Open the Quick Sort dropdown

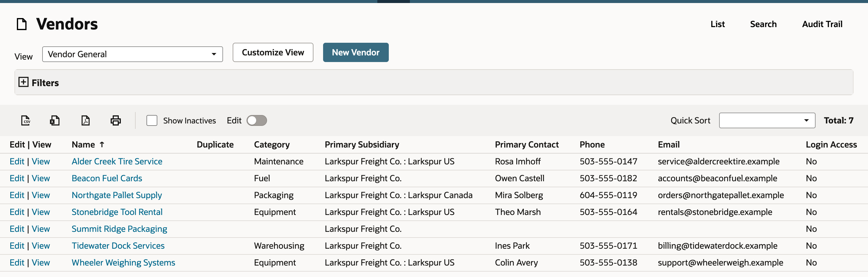pos(767,120)
